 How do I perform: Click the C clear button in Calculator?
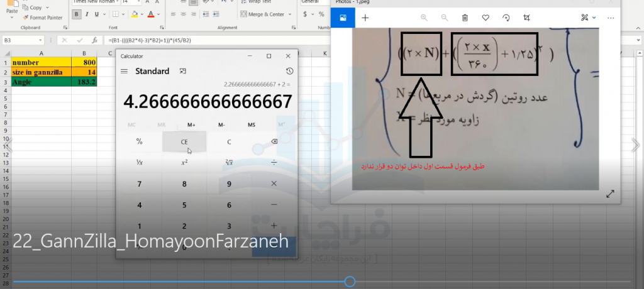(229, 141)
